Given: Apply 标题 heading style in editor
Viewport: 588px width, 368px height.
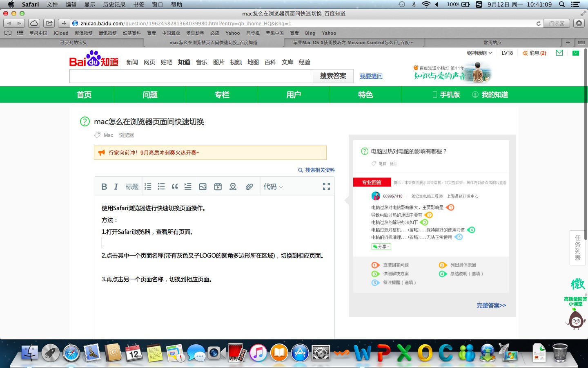Looking at the screenshot, I should coord(132,186).
